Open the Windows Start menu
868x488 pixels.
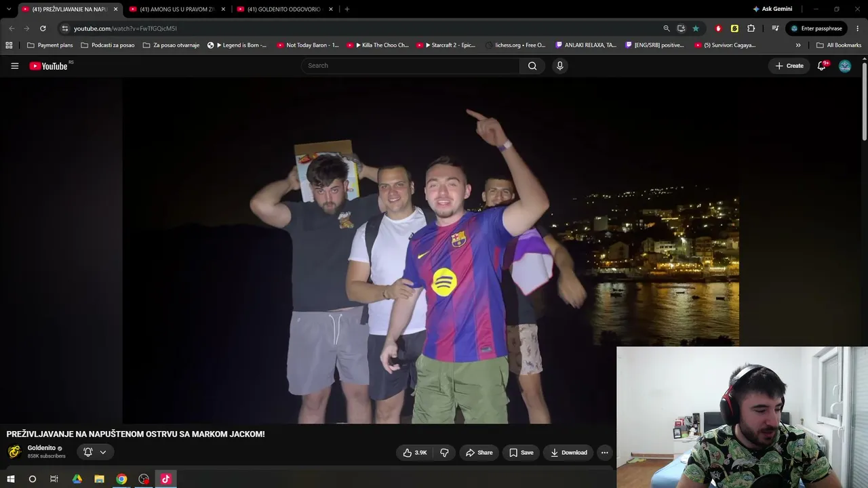click(x=11, y=479)
